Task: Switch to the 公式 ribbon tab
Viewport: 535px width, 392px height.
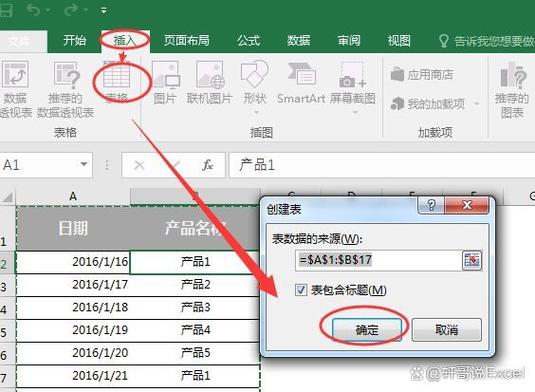Action: click(x=249, y=41)
